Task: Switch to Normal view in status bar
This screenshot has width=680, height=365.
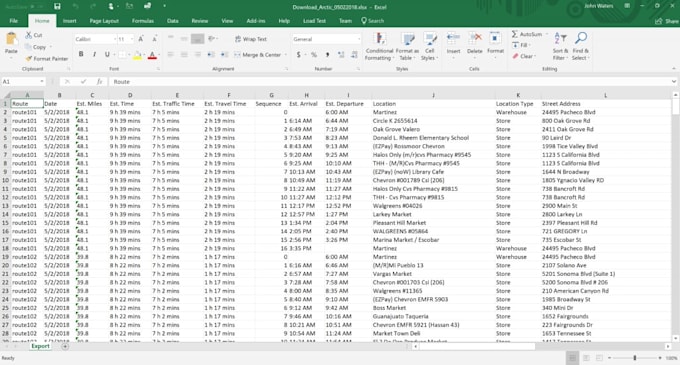Action: (572, 358)
